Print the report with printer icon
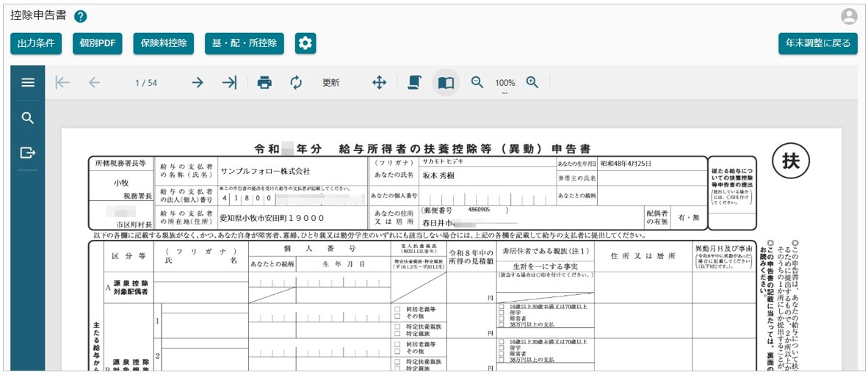Viewport: 868px width, 375px height. (x=264, y=83)
